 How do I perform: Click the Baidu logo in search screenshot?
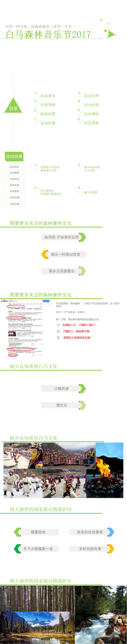tap(4, 301)
